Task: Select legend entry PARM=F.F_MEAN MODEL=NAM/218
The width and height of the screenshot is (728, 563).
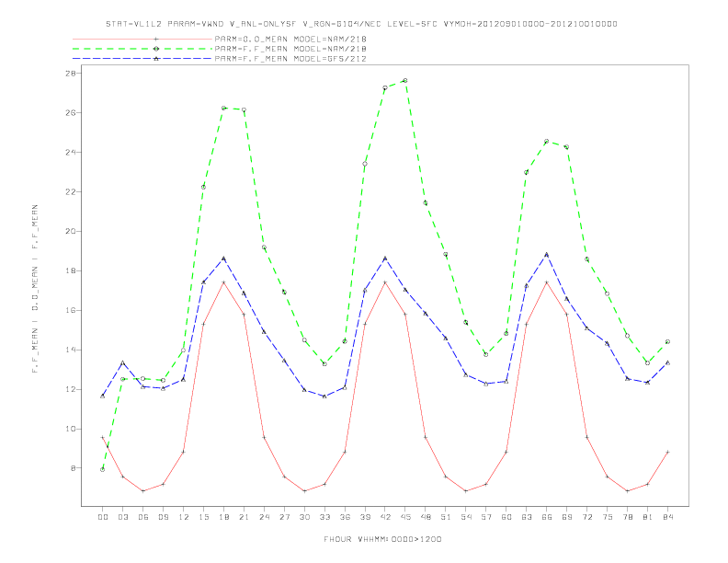Action: click(290, 49)
